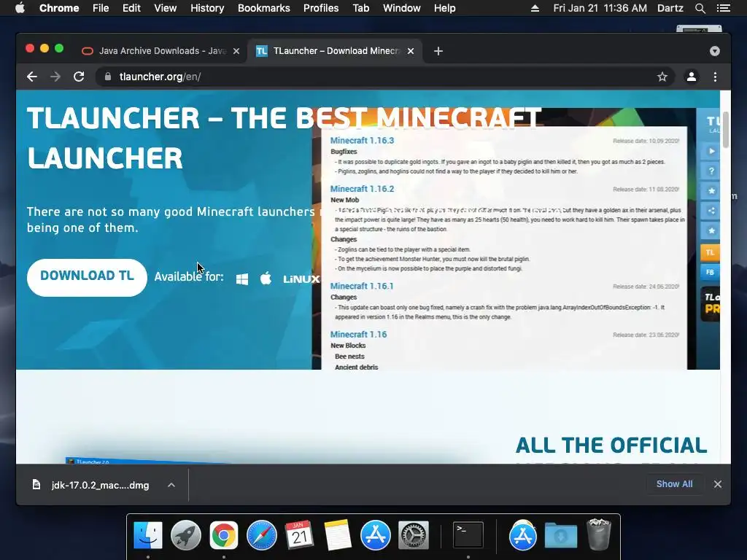Open the Bookmarks menu
Screen dimensions: 747x560
click(x=264, y=8)
